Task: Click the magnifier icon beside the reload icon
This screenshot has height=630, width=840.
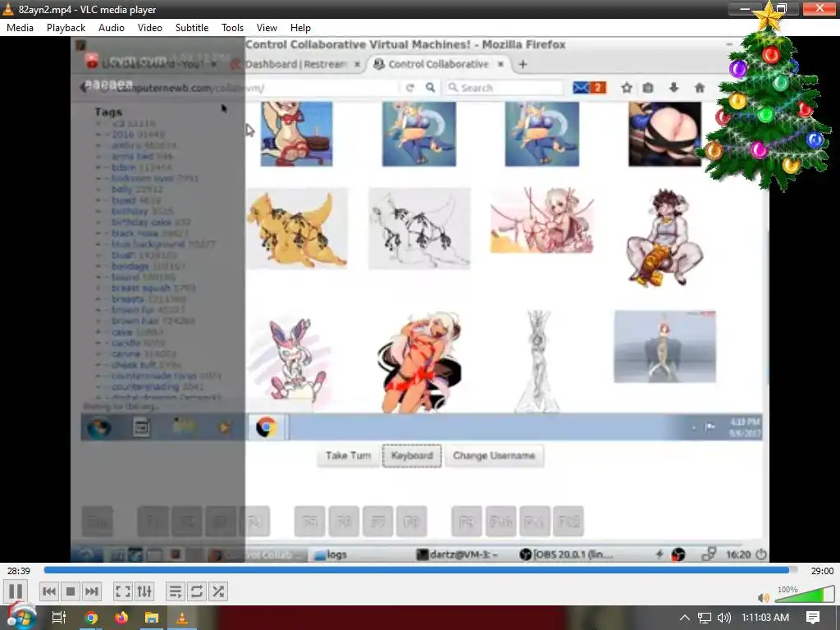Action: (x=430, y=87)
